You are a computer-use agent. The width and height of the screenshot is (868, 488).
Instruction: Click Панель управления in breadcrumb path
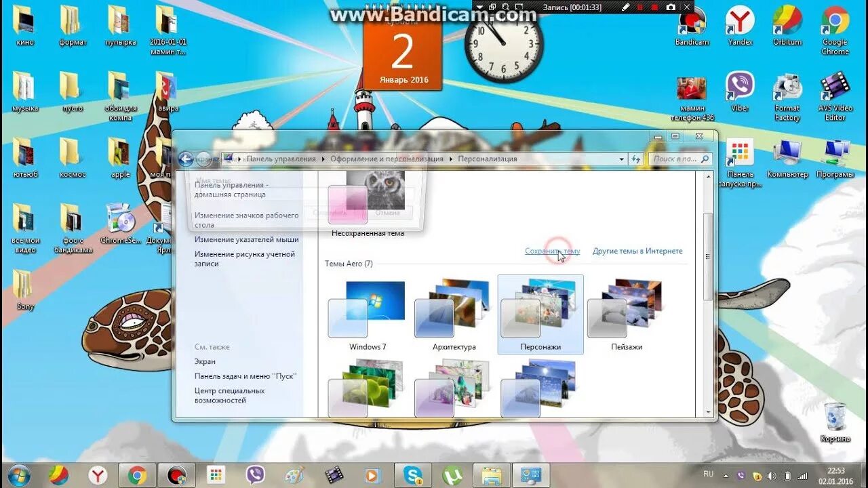[281, 159]
